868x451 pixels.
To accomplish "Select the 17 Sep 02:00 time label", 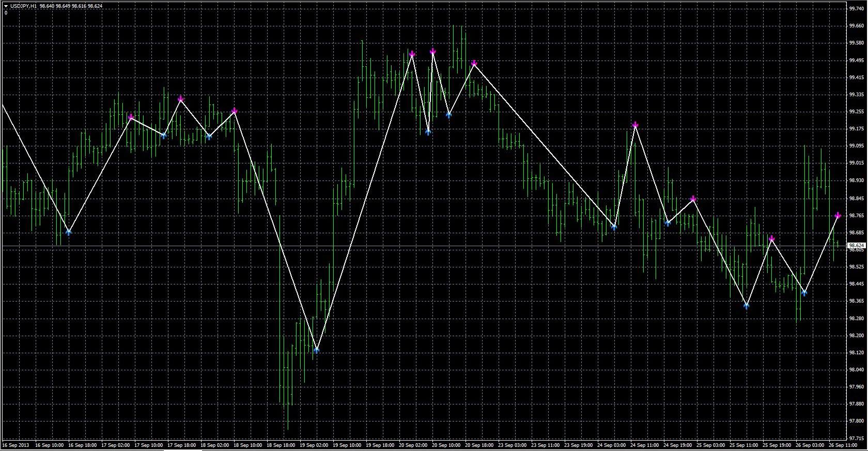I will coord(115,445).
